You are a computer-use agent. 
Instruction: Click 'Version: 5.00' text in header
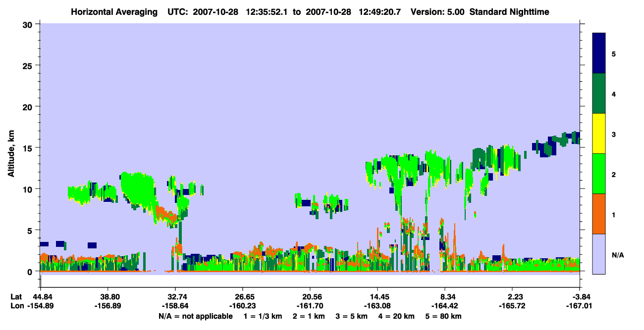[437, 11]
